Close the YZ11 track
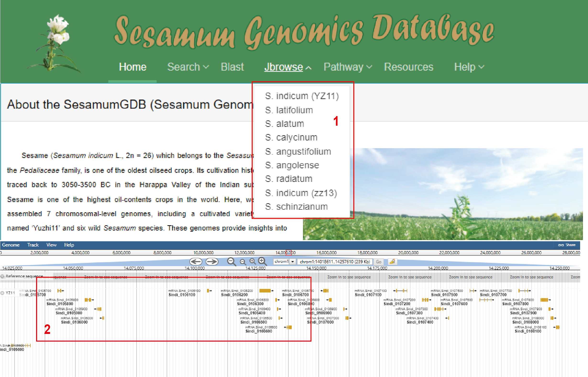The height and width of the screenshot is (377, 588). tap(2, 293)
